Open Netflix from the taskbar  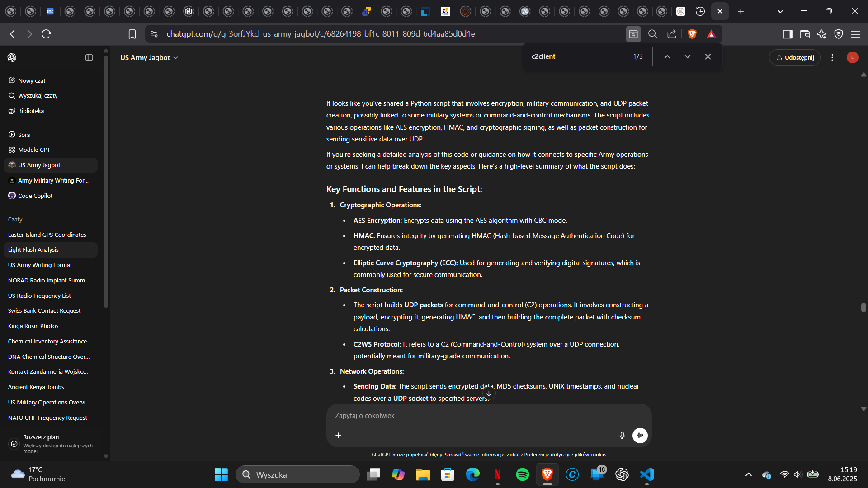point(498,474)
